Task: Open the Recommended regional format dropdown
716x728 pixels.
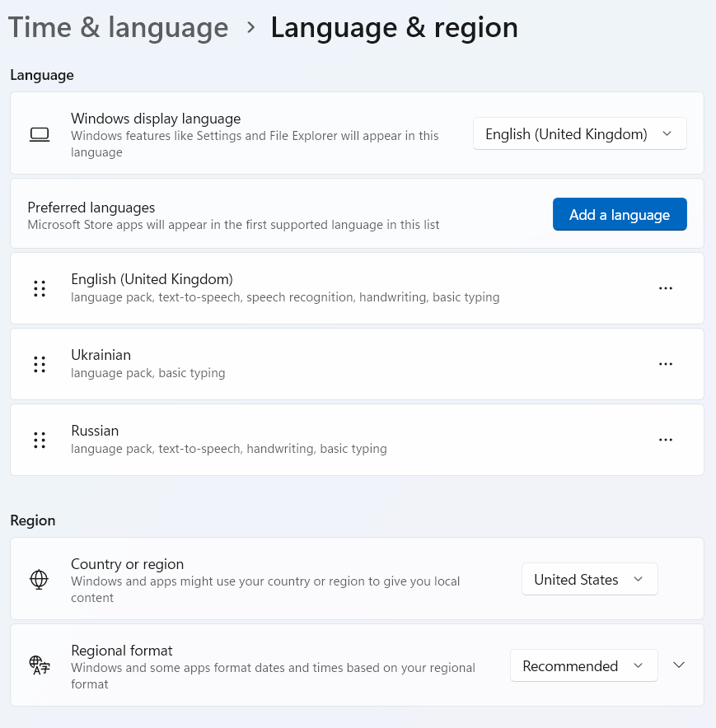Action: [583, 666]
